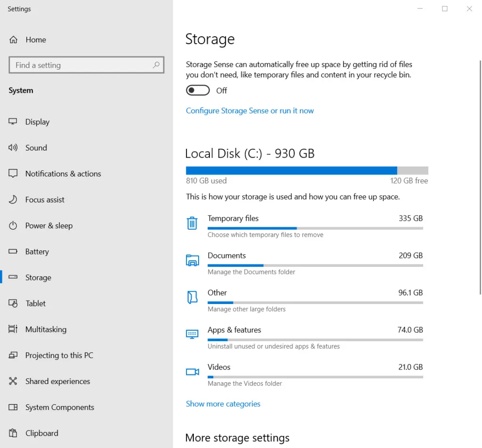Click the Multitasking icon
This screenshot has width=482, height=448.
point(13,329)
